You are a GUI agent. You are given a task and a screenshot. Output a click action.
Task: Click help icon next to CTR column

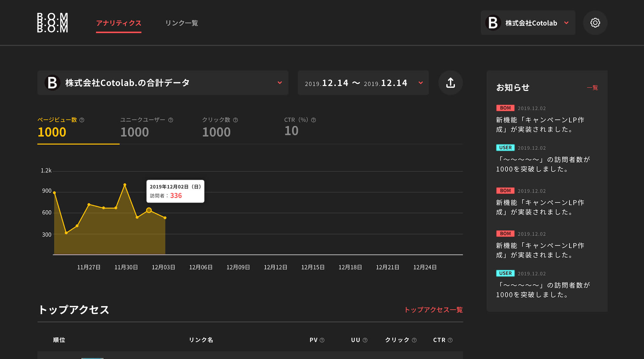450,340
